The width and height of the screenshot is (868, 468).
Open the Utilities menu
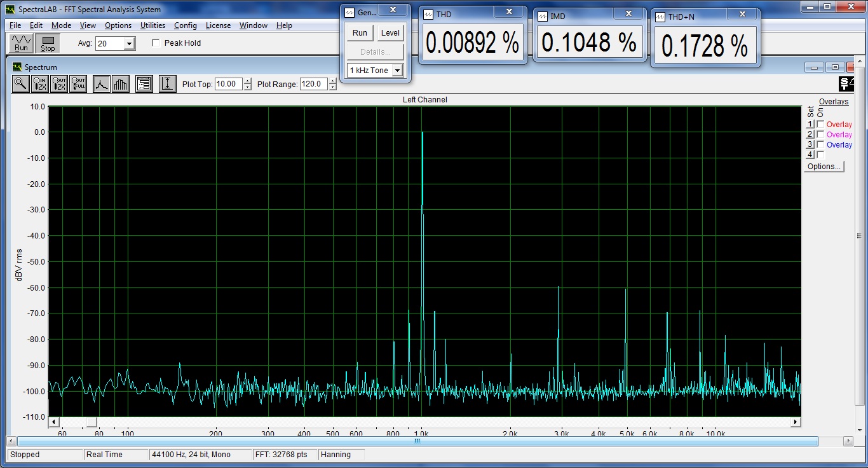[x=153, y=25]
